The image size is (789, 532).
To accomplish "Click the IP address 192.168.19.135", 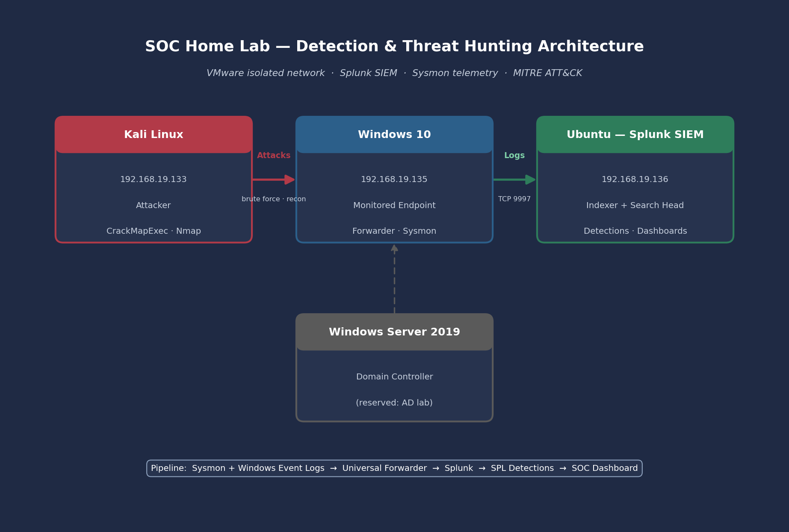I will click(394, 179).
